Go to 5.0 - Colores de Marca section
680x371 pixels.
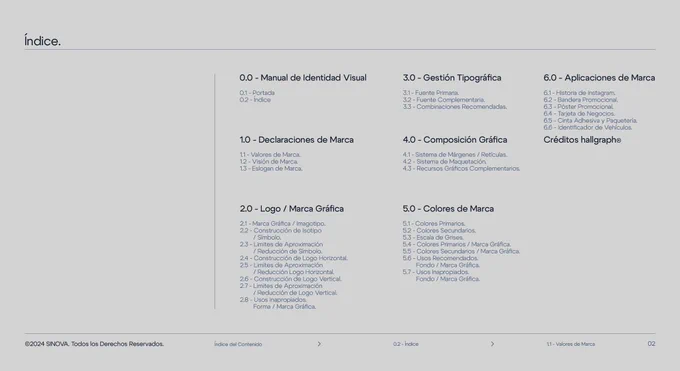pyautogui.click(x=448, y=209)
